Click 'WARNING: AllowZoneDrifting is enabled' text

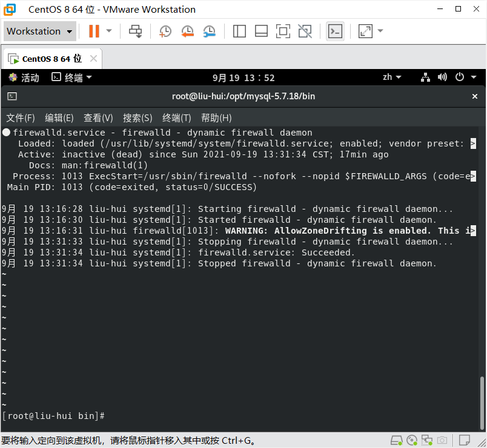(x=328, y=231)
